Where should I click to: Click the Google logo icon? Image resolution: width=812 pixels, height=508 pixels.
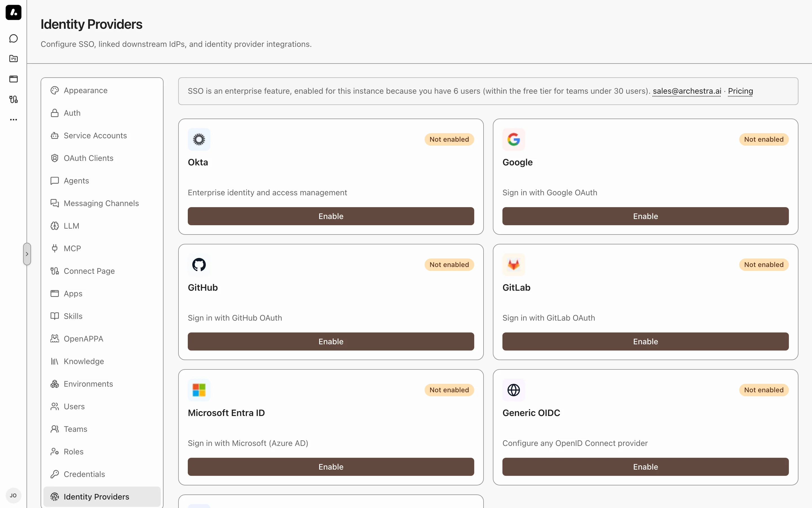514,139
